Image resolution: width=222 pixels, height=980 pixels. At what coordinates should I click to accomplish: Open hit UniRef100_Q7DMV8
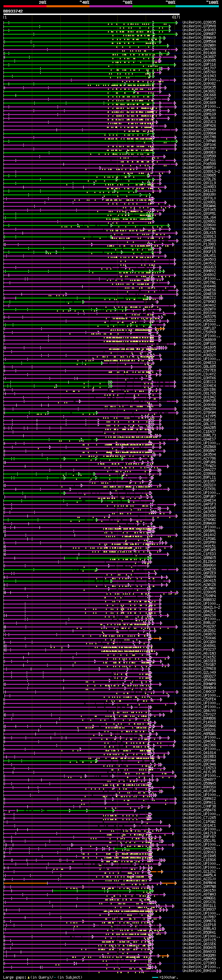tap(199, 26)
